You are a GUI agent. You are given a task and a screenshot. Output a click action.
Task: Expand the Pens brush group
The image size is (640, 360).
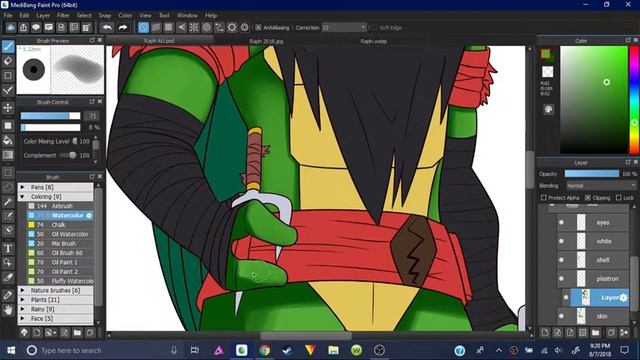pyautogui.click(x=23, y=187)
